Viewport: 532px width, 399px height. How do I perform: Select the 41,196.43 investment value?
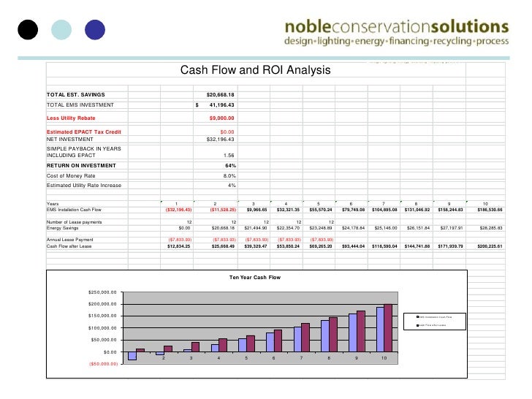tap(221, 104)
